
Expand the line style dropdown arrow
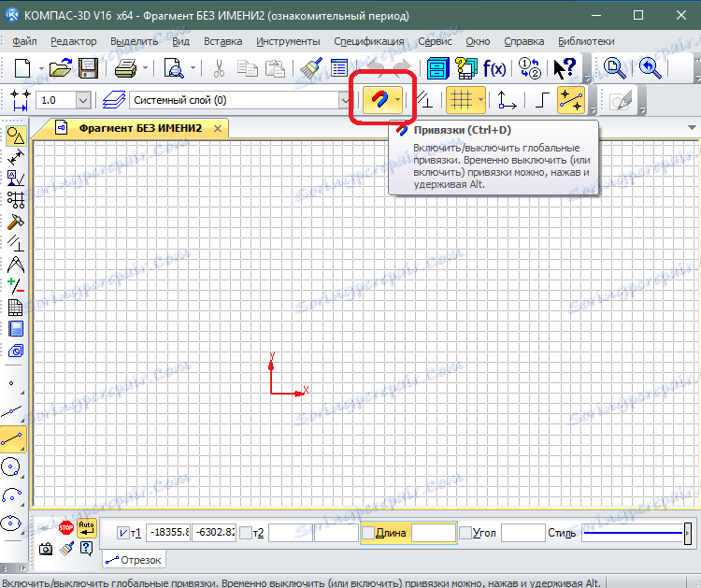tap(688, 533)
